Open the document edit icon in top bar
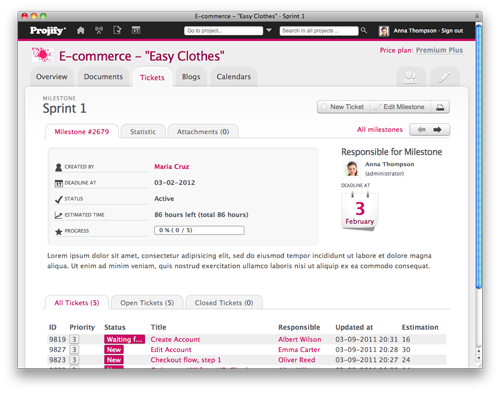 (x=117, y=30)
